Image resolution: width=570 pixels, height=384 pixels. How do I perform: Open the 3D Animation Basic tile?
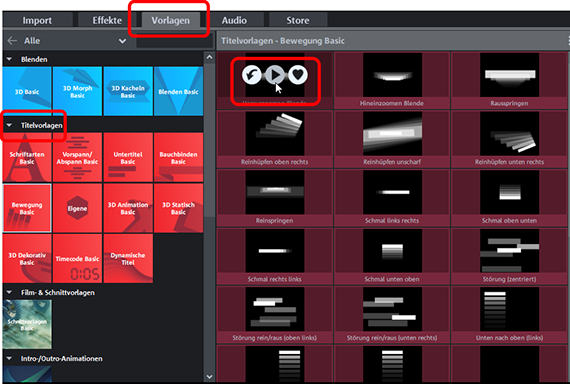(x=128, y=208)
